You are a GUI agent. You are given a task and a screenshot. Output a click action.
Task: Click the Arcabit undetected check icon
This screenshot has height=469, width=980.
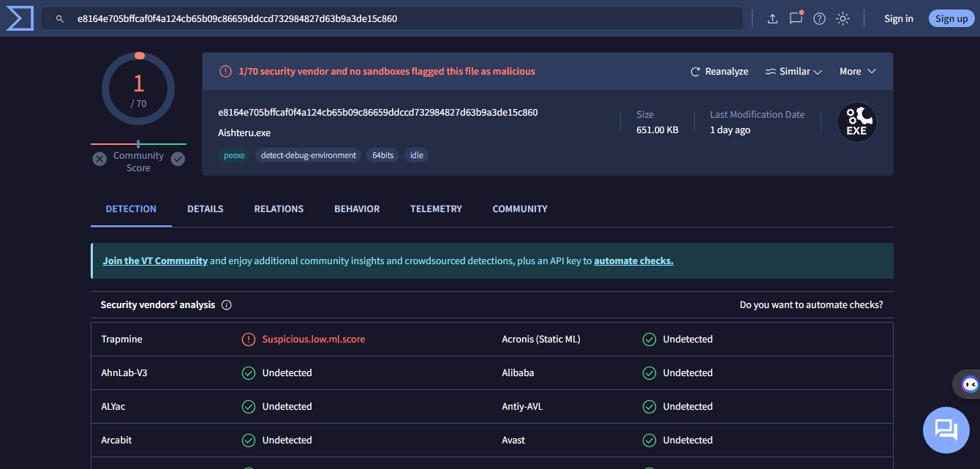click(x=249, y=440)
